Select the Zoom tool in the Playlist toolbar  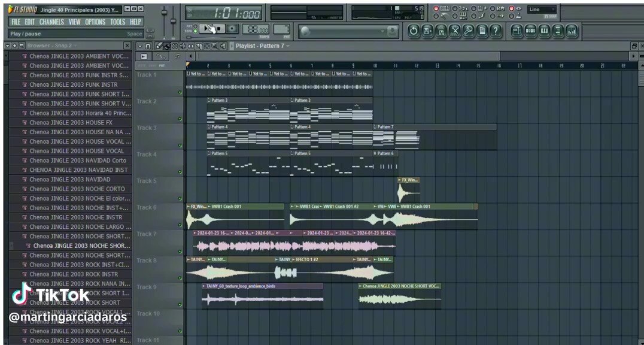215,46
